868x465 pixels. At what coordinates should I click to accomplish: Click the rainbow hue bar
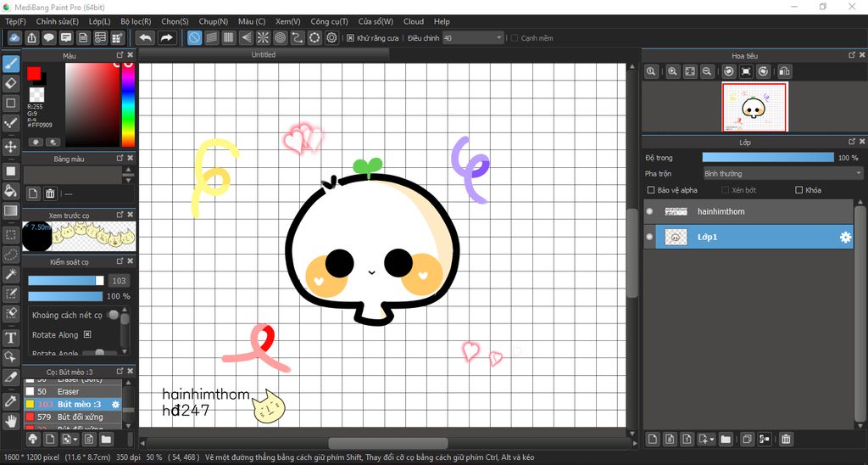tap(128, 104)
